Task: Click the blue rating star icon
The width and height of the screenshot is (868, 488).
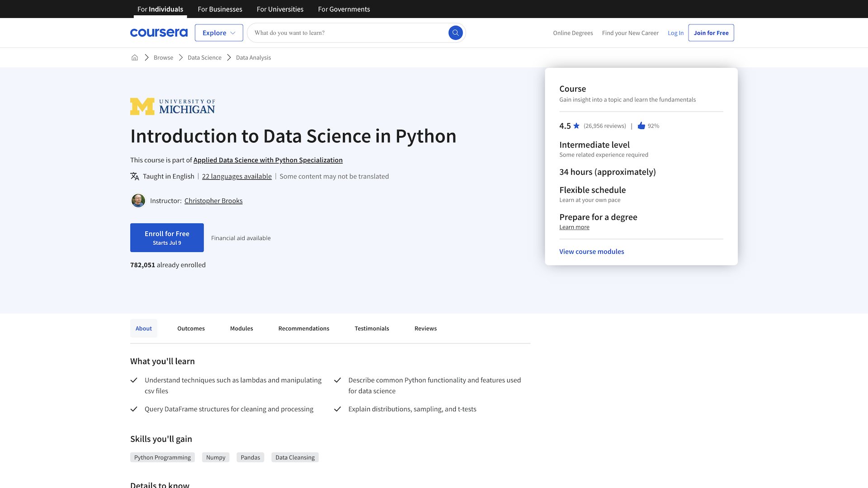Action: pyautogui.click(x=576, y=126)
